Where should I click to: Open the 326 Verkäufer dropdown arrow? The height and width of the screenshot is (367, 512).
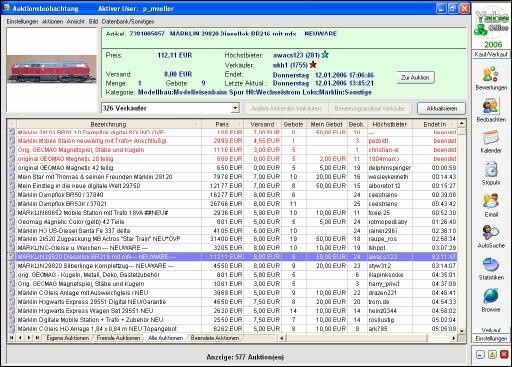(235, 108)
